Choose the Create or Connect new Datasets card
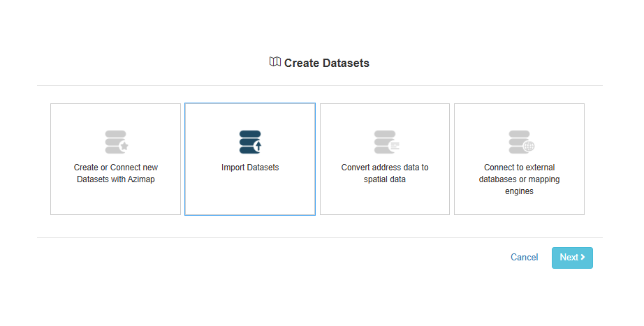 point(115,159)
